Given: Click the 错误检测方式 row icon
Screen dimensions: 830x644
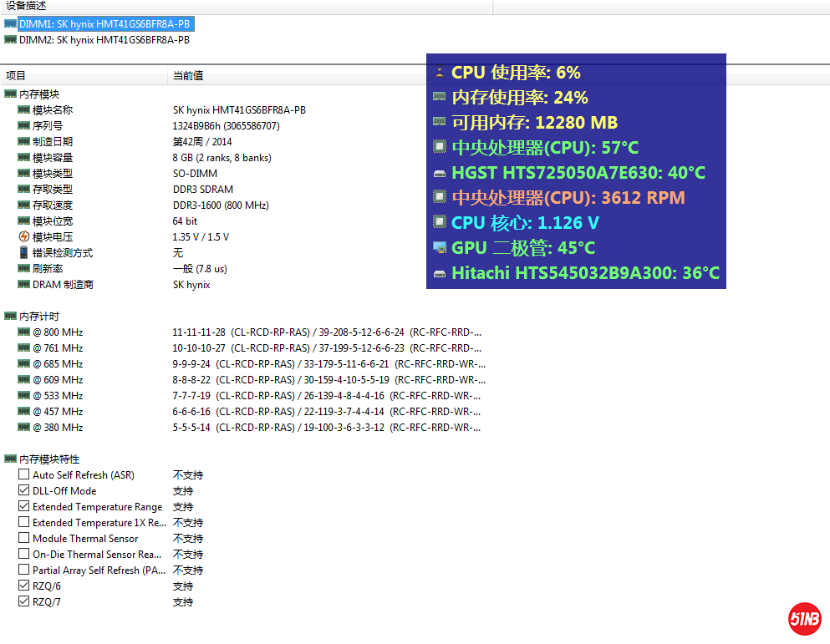Looking at the screenshot, I should [24, 253].
